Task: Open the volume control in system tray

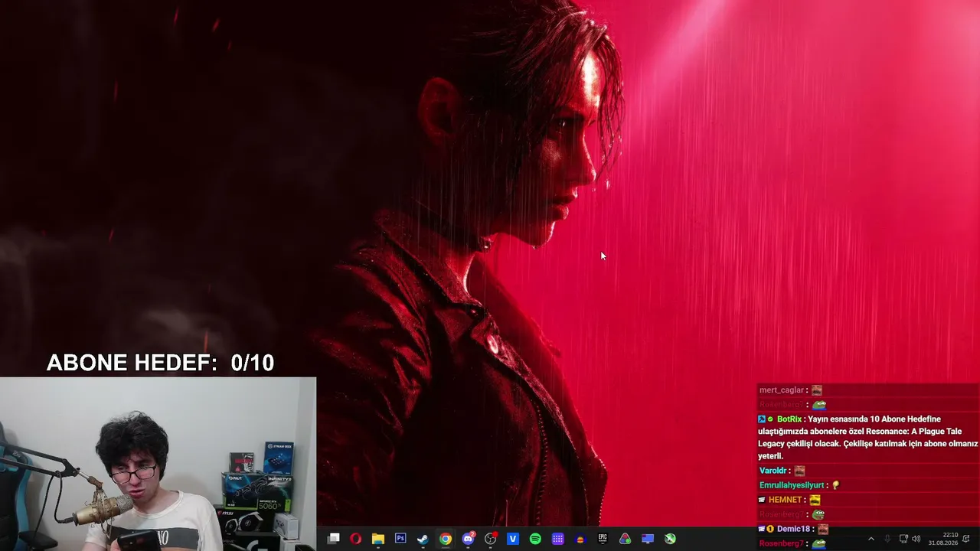Action: 916,539
